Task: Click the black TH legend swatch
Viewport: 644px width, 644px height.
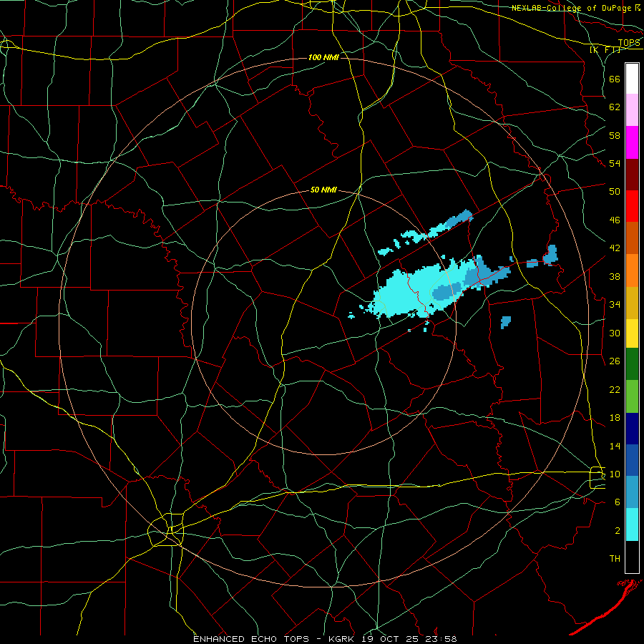Action: [632, 557]
